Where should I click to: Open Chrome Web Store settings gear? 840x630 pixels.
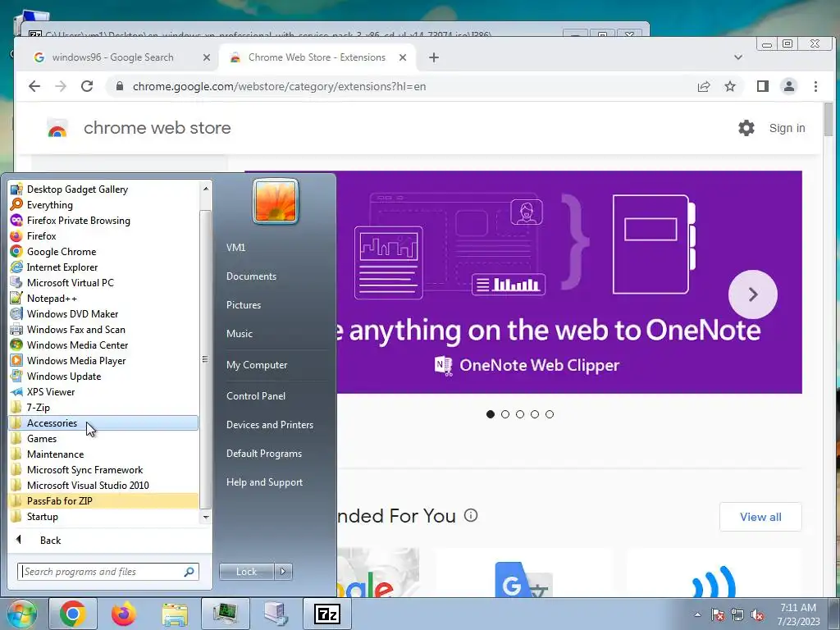[746, 128]
